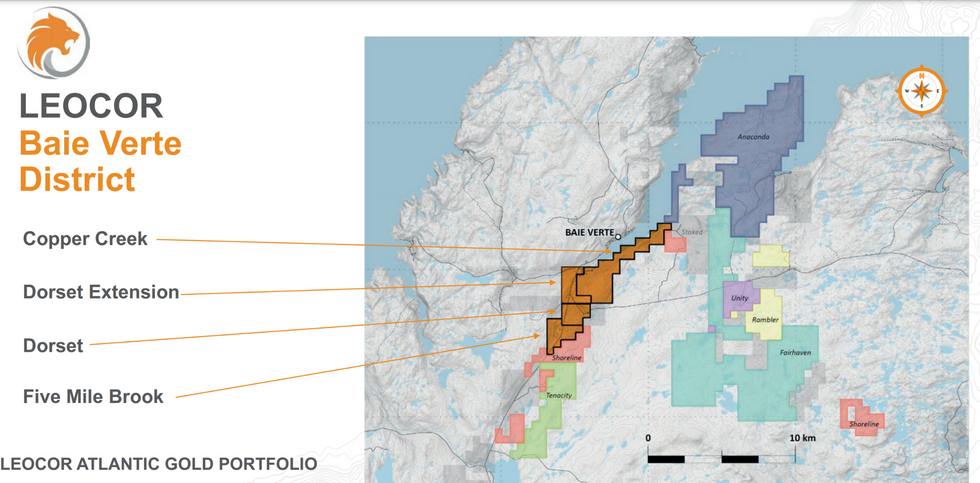This screenshot has width=980, height=483.
Task: Click the 10 km scale bar
Action: 720,458
